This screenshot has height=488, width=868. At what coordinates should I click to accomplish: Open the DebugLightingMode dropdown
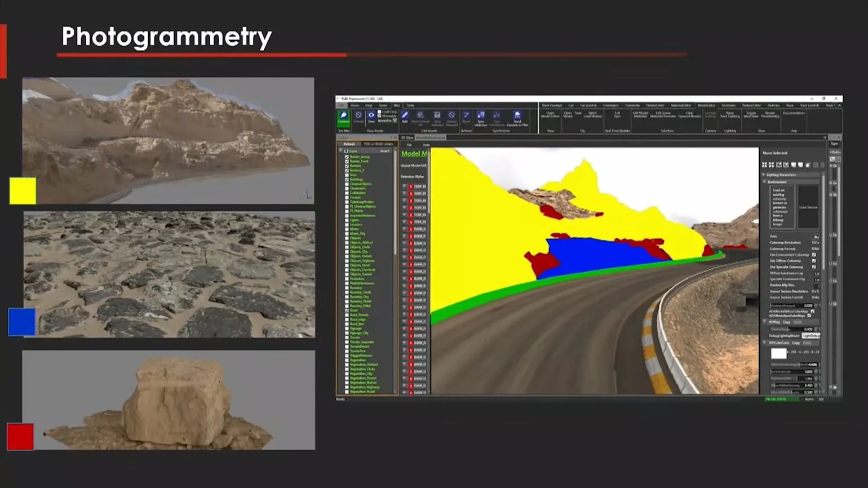pyautogui.click(x=811, y=336)
